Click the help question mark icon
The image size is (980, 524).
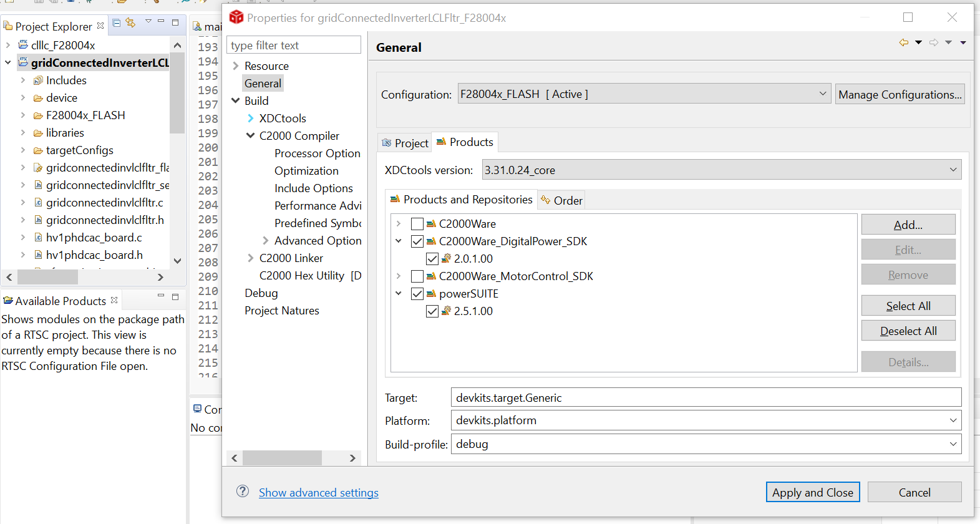coord(243,492)
